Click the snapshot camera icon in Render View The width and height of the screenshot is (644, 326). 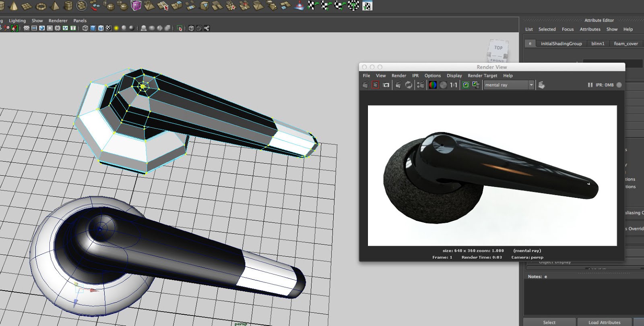386,85
